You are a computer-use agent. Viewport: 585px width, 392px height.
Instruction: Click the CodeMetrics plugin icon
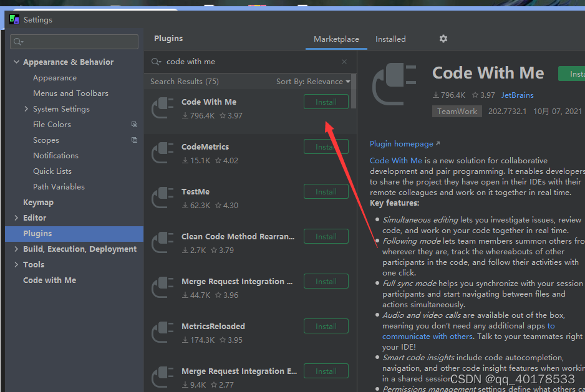click(x=163, y=153)
